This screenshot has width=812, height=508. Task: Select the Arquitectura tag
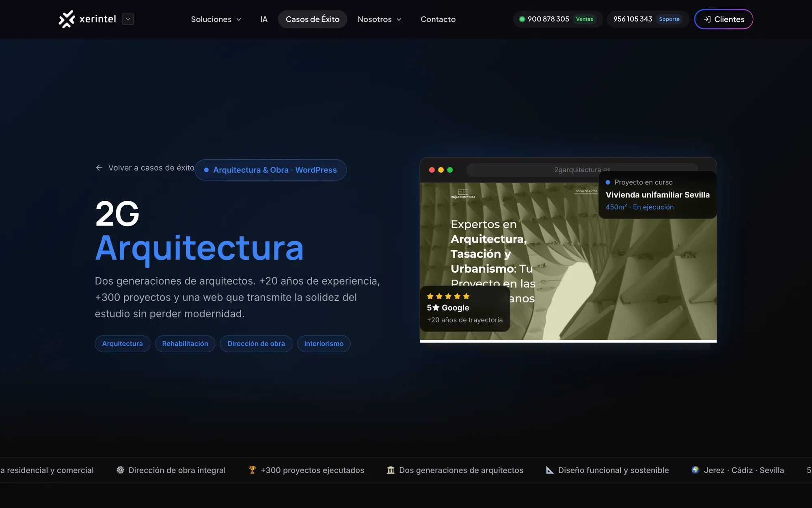(123, 344)
